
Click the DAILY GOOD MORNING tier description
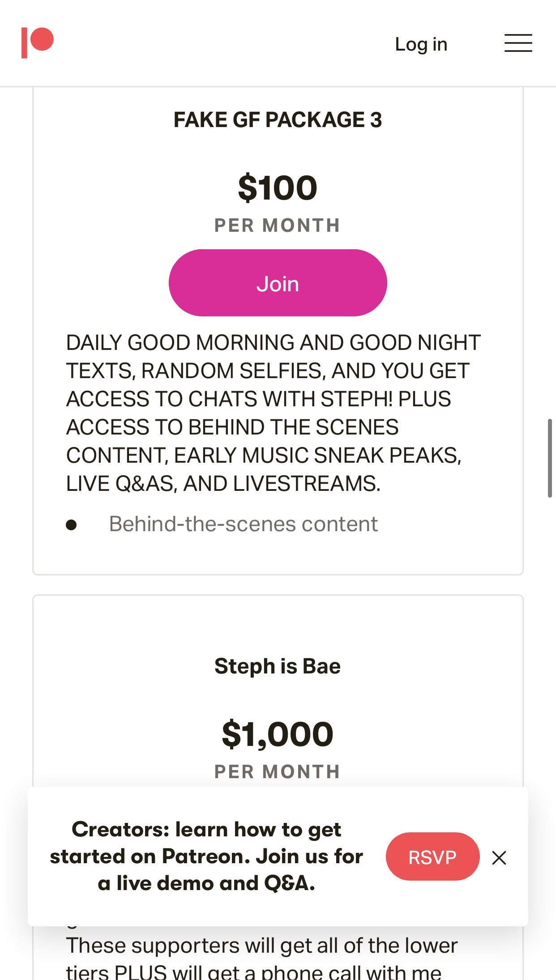coord(273,413)
